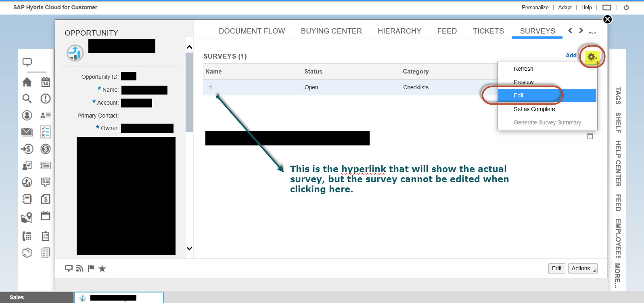Open Help in the top header
644x303 pixels.
[x=587, y=7]
